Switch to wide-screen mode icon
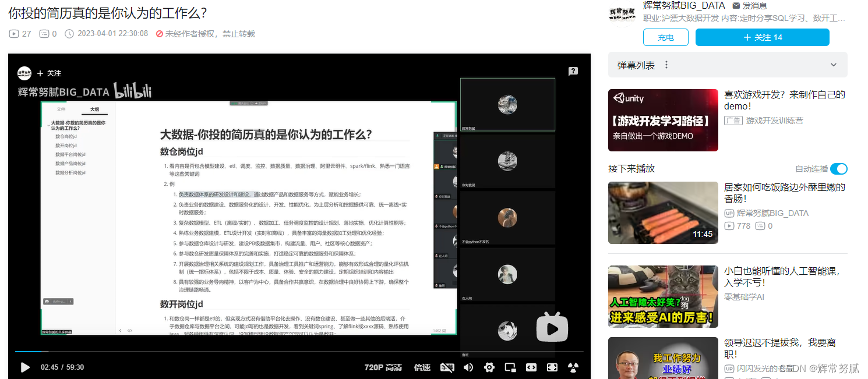 click(531, 367)
